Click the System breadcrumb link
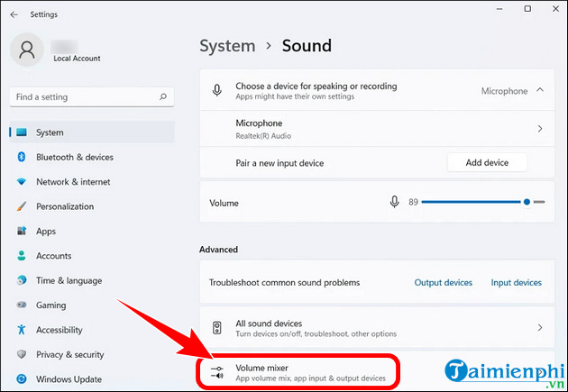This screenshot has height=392, width=568. coord(227,46)
